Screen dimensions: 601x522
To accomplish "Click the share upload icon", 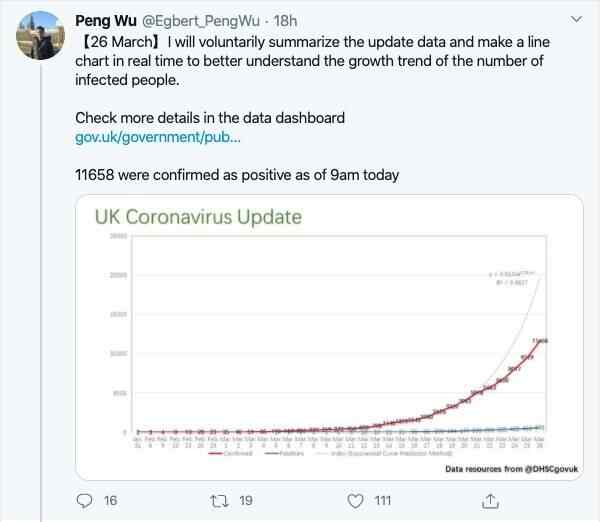I will (491, 500).
